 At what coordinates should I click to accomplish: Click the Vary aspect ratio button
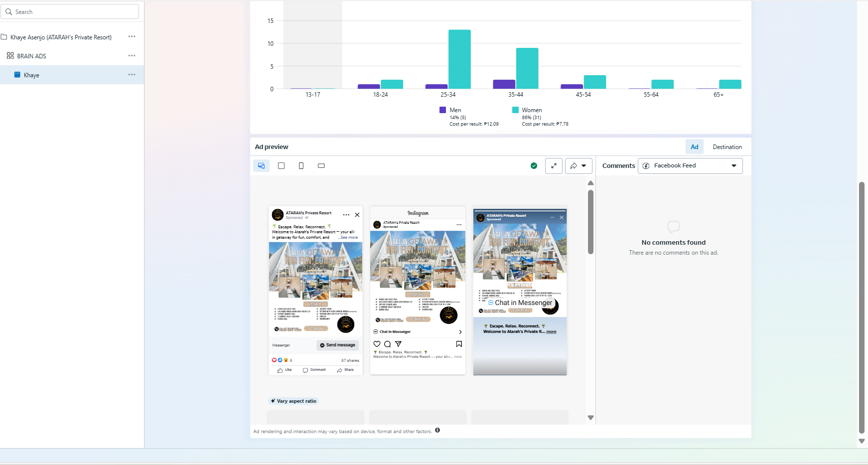click(x=293, y=401)
